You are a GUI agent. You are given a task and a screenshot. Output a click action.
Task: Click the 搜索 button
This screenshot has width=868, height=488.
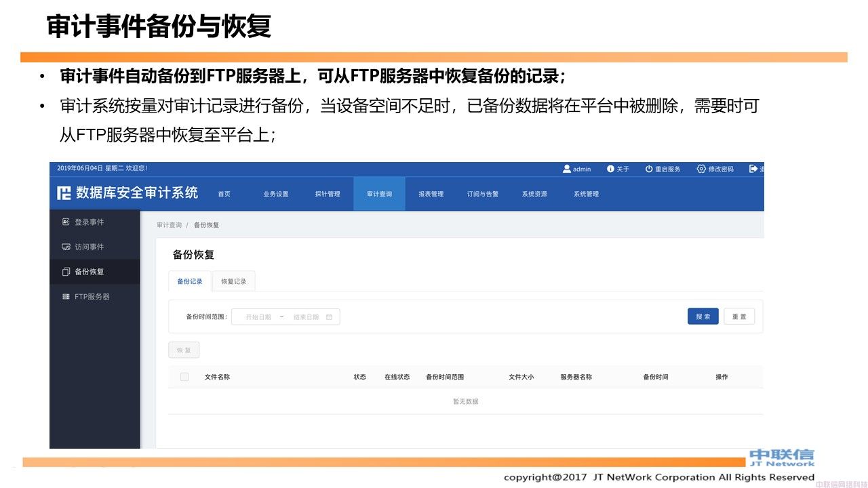click(703, 317)
